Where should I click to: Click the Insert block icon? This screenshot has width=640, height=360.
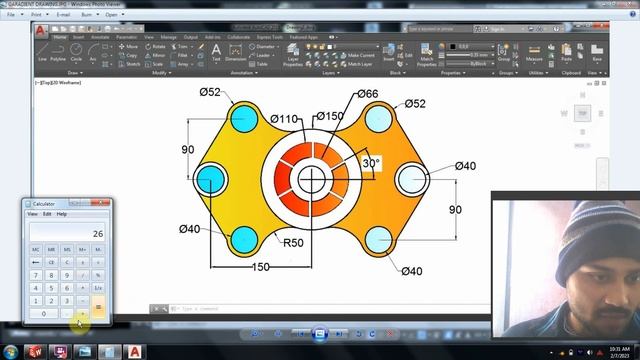[389, 52]
